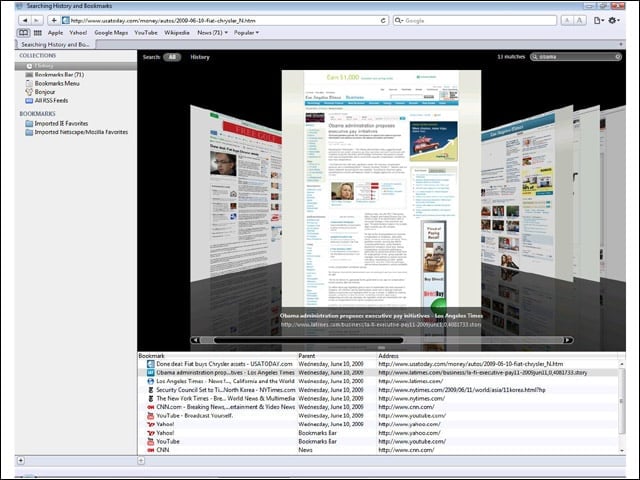
Task: Select the History collection
Action: tap(76, 66)
